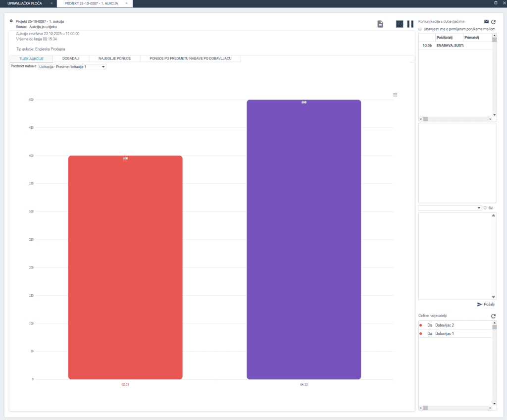Refresh the supplier communication panel
Viewport: 507px width, 420px height.
tap(493, 22)
